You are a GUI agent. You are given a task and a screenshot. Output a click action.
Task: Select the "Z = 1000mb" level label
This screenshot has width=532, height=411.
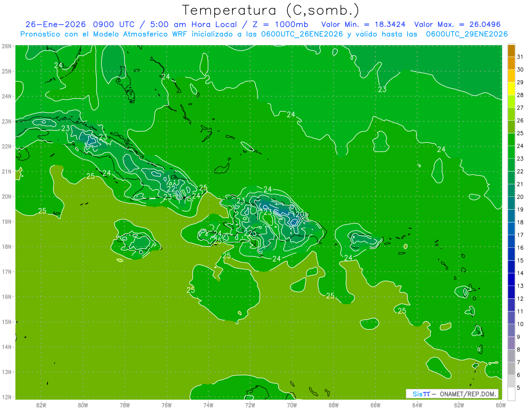click(x=280, y=24)
